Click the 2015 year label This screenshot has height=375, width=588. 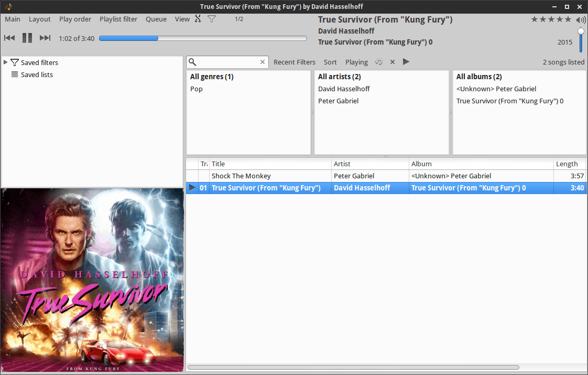point(565,42)
